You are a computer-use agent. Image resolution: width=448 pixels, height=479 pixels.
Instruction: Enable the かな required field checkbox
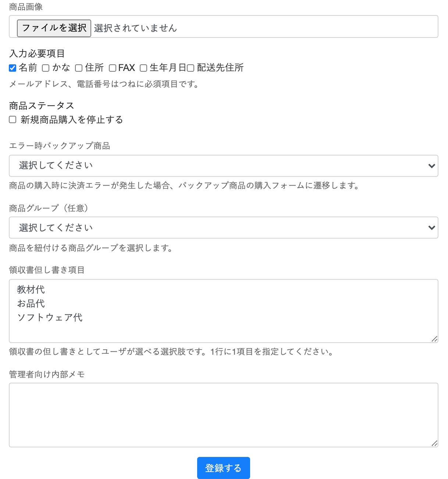[x=46, y=68]
